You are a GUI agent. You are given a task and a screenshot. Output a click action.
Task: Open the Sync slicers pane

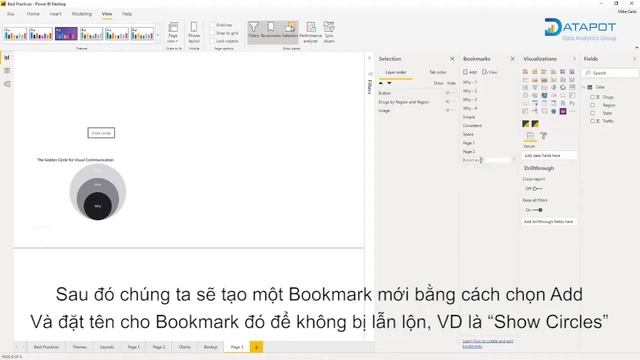[x=329, y=32]
